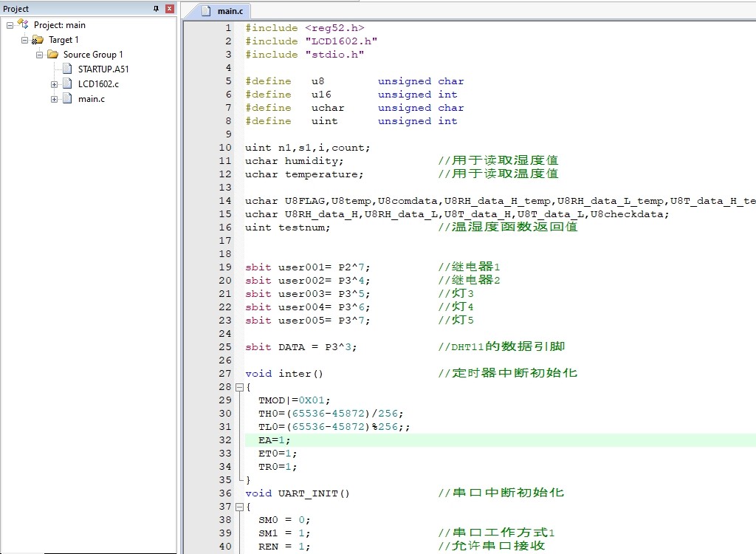Click the REN = 1; statement
This screenshot has height=554, width=756.
(x=284, y=547)
